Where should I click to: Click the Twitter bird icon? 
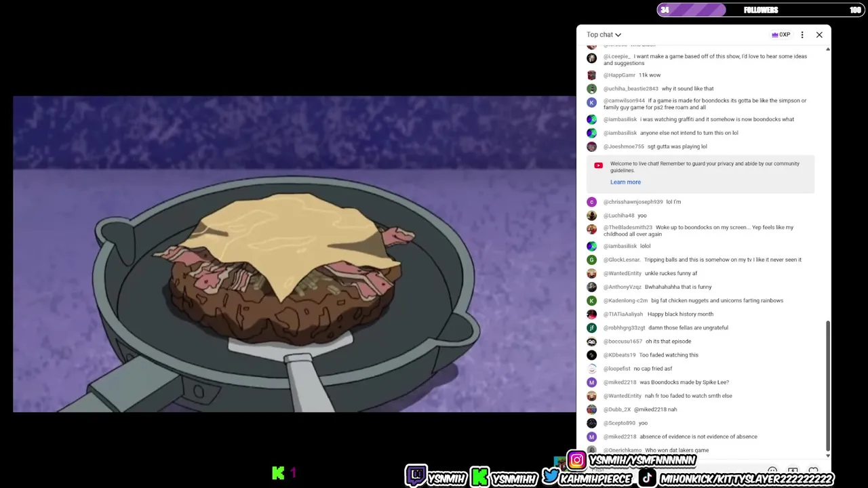pos(550,477)
